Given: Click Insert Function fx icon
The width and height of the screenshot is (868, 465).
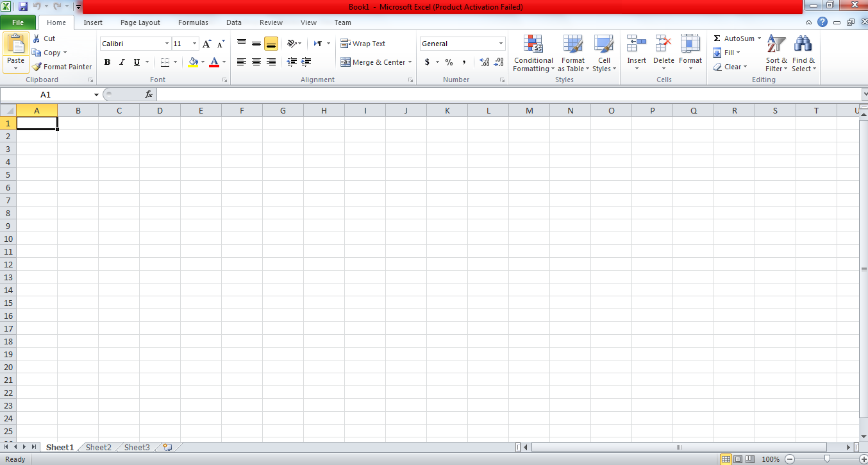Looking at the screenshot, I should pos(149,94).
